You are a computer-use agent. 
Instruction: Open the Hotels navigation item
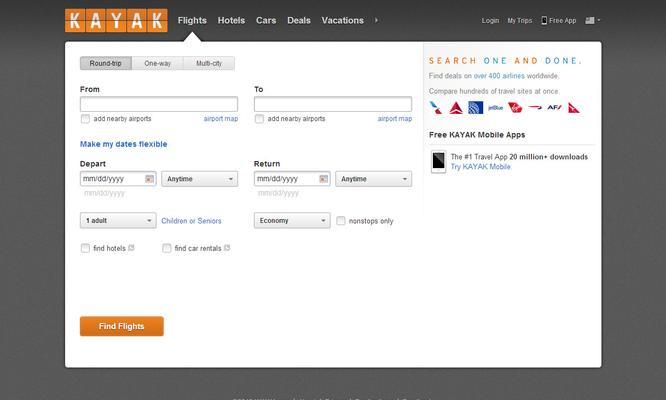(231, 20)
